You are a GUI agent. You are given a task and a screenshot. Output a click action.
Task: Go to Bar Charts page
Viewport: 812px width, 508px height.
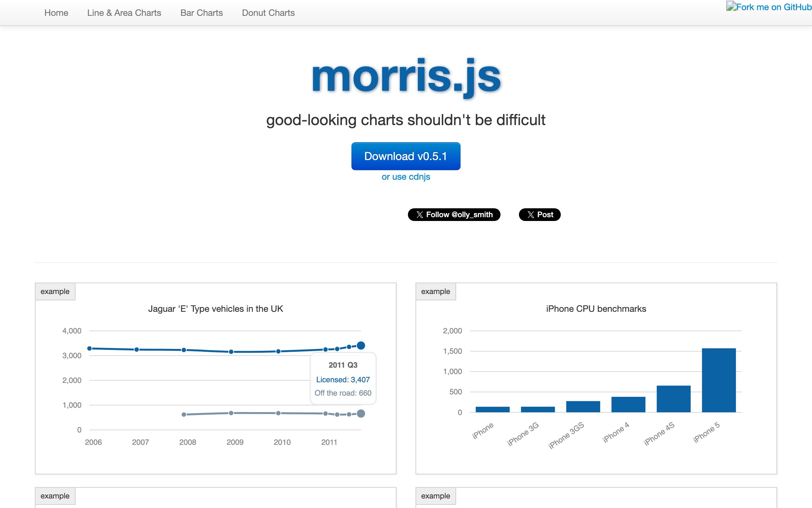pyautogui.click(x=201, y=13)
